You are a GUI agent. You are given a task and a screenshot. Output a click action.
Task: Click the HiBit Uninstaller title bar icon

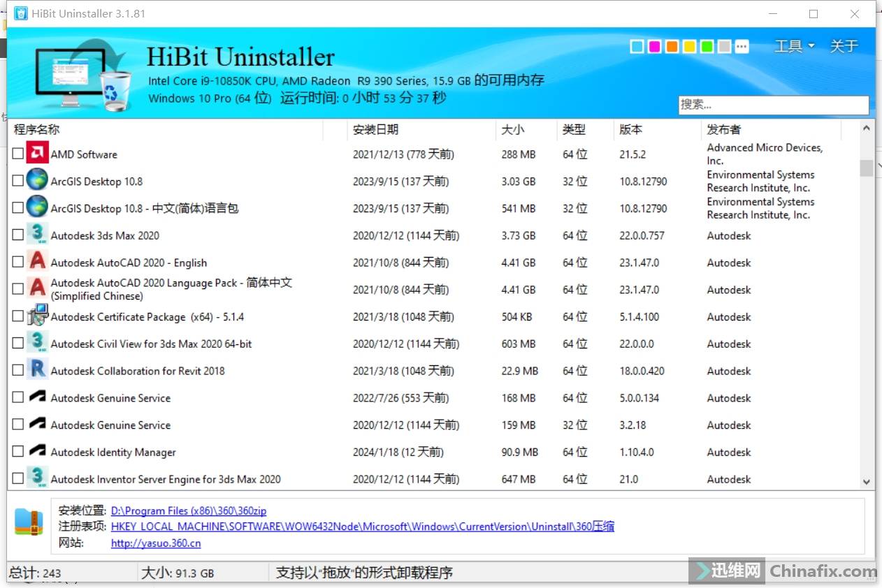pyautogui.click(x=21, y=13)
